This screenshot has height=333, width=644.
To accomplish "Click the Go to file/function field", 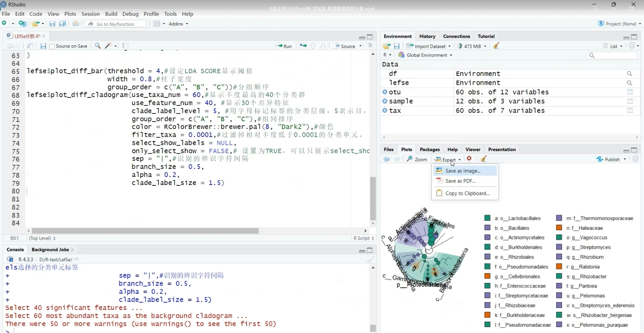I will 116,24.
